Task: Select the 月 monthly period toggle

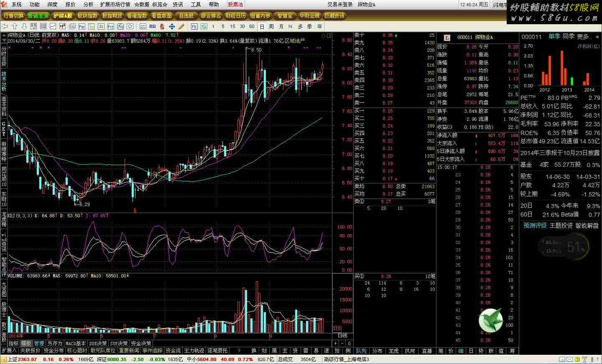Action: click(281, 26)
